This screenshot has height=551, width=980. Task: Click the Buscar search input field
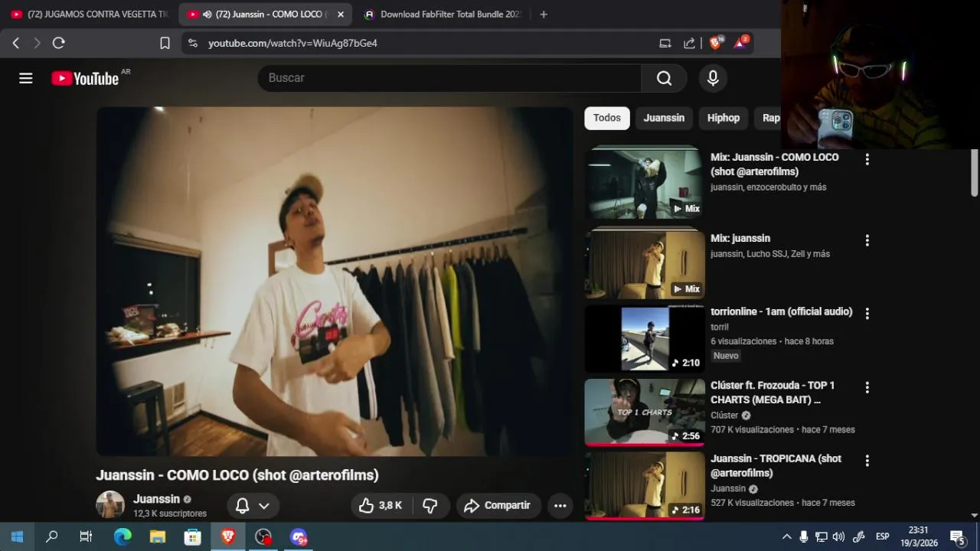point(449,78)
